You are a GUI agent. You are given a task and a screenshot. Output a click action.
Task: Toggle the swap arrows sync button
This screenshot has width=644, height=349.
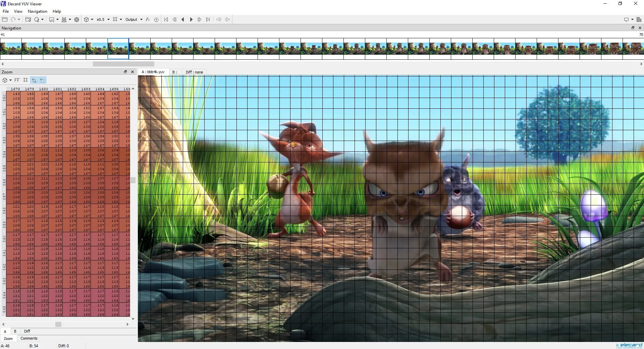pos(34,80)
